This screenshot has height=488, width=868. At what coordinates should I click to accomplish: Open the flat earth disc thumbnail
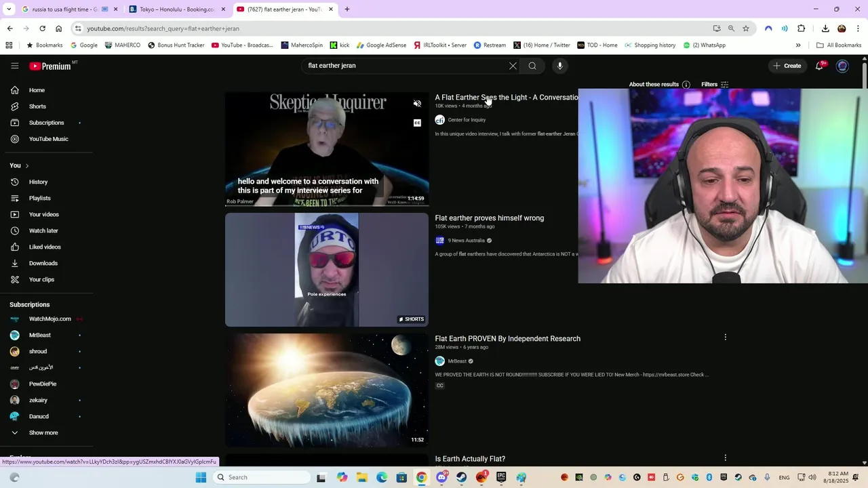click(327, 390)
